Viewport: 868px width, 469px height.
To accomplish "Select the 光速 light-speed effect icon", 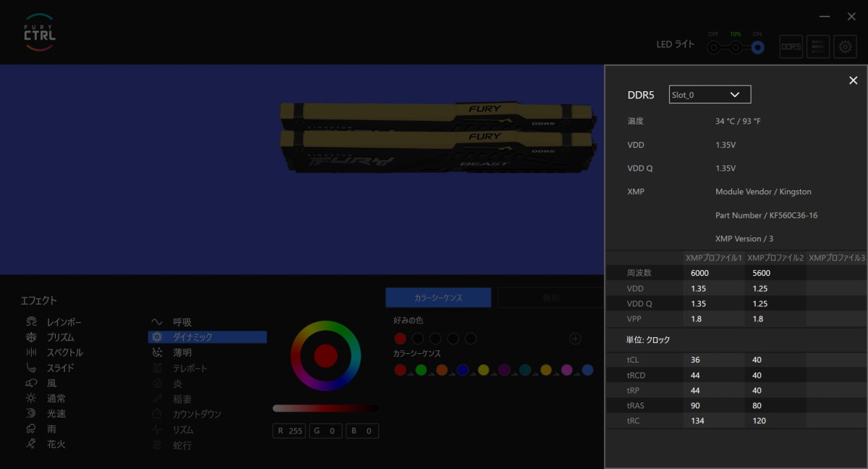I will point(31,413).
